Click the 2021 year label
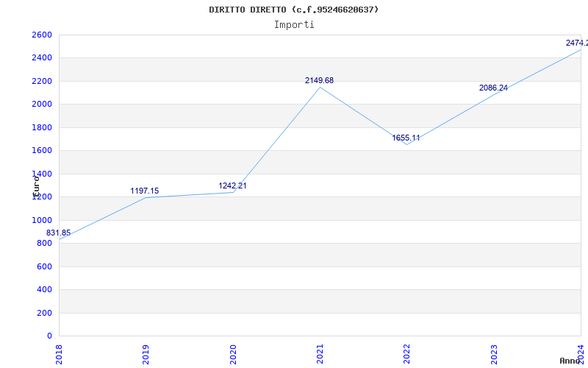Image resolution: width=588 pixels, height=368 pixels. point(320,353)
